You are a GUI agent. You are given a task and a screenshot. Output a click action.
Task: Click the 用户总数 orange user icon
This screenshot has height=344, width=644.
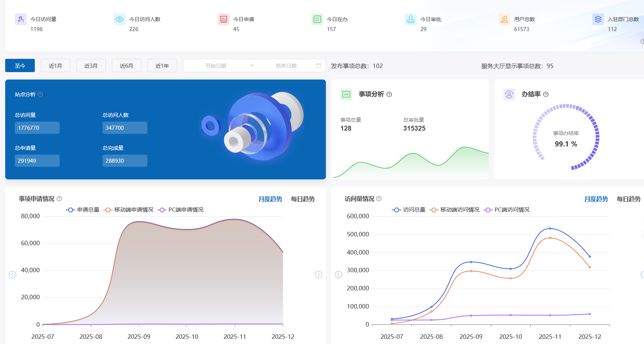(504, 19)
